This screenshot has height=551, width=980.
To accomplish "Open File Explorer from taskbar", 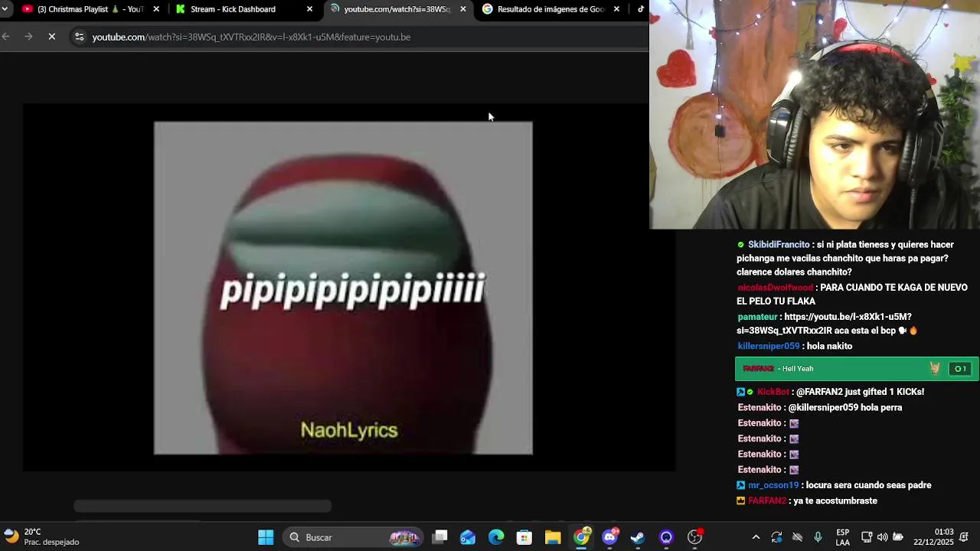I will point(553,537).
